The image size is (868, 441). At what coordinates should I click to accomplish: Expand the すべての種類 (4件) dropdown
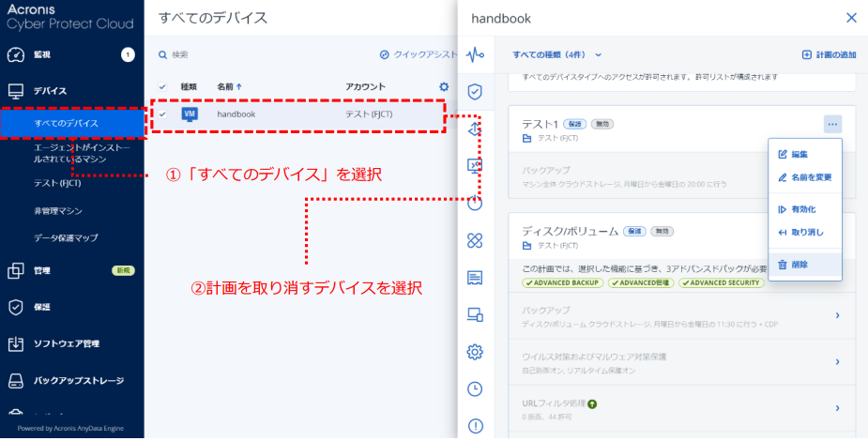(557, 54)
